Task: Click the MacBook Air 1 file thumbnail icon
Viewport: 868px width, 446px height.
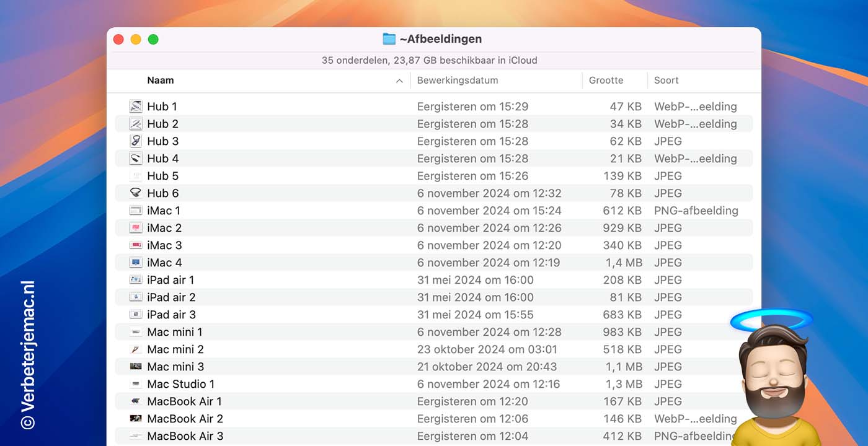Action: point(136,401)
